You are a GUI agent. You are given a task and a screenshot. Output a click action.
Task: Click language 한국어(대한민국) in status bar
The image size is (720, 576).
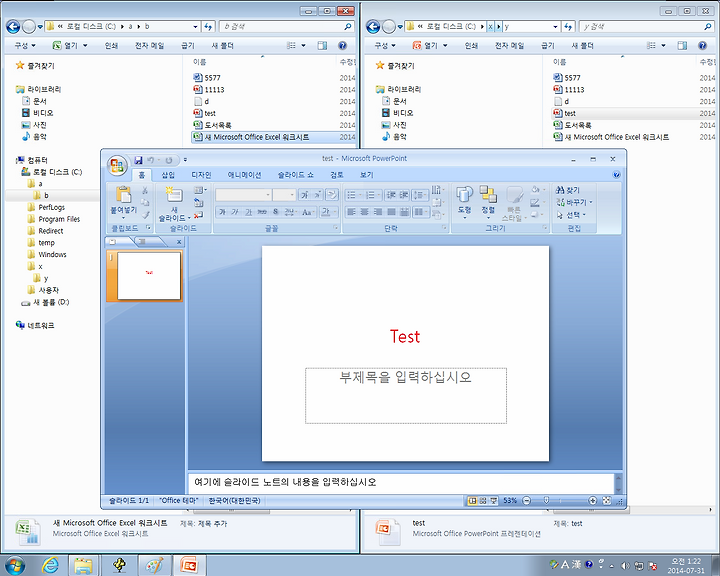(x=235, y=501)
